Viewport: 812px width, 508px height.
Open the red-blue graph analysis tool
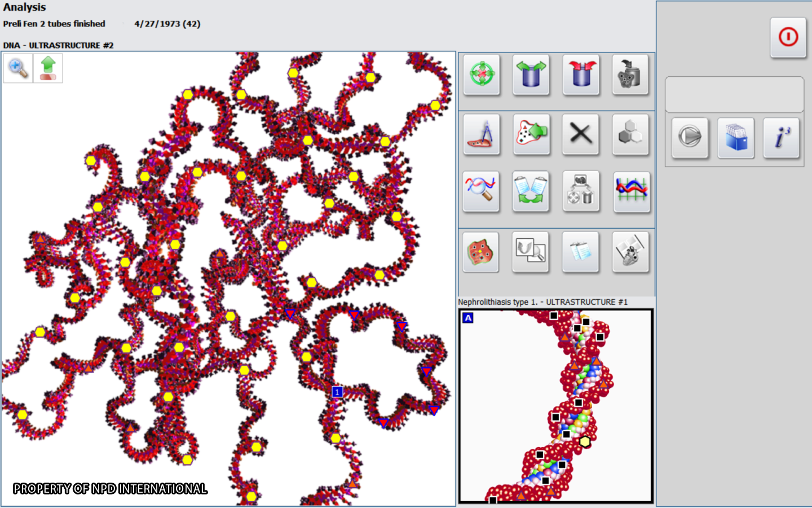(x=631, y=192)
